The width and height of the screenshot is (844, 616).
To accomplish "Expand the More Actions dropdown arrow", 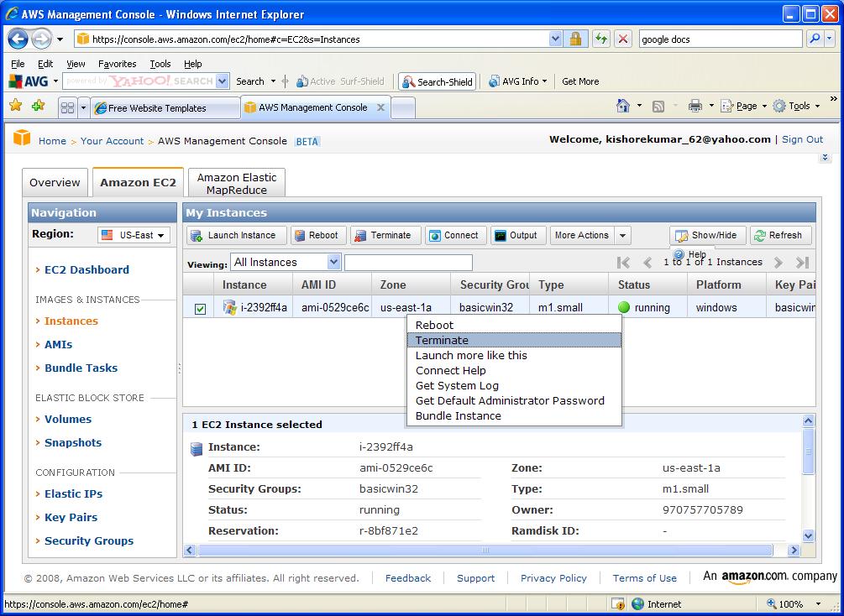I will [622, 235].
